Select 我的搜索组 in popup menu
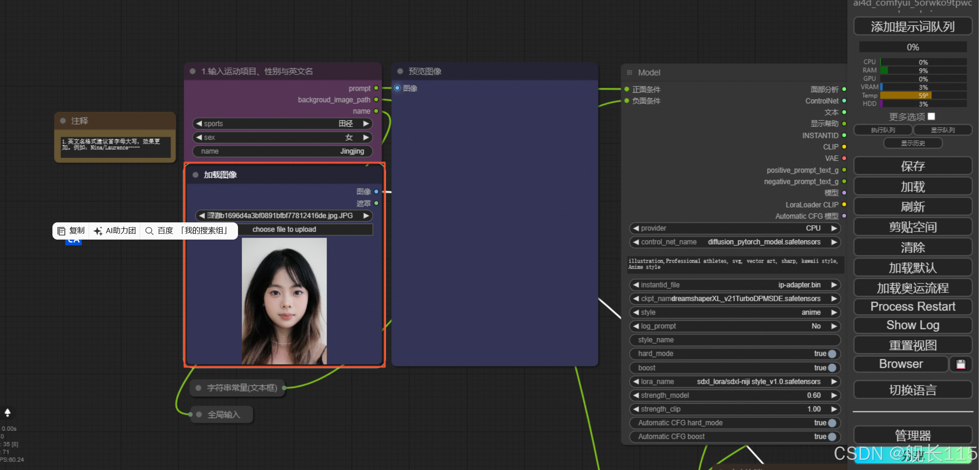This screenshot has height=470, width=980. (205, 231)
